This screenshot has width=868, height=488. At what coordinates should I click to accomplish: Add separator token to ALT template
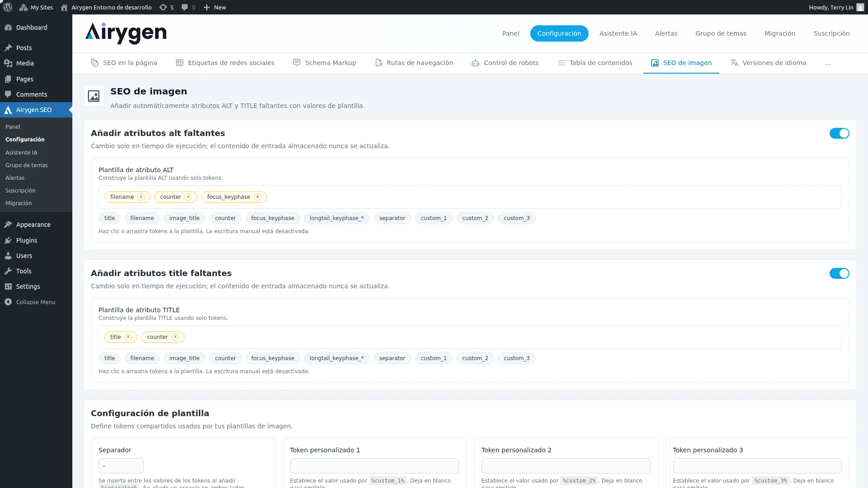392,218
